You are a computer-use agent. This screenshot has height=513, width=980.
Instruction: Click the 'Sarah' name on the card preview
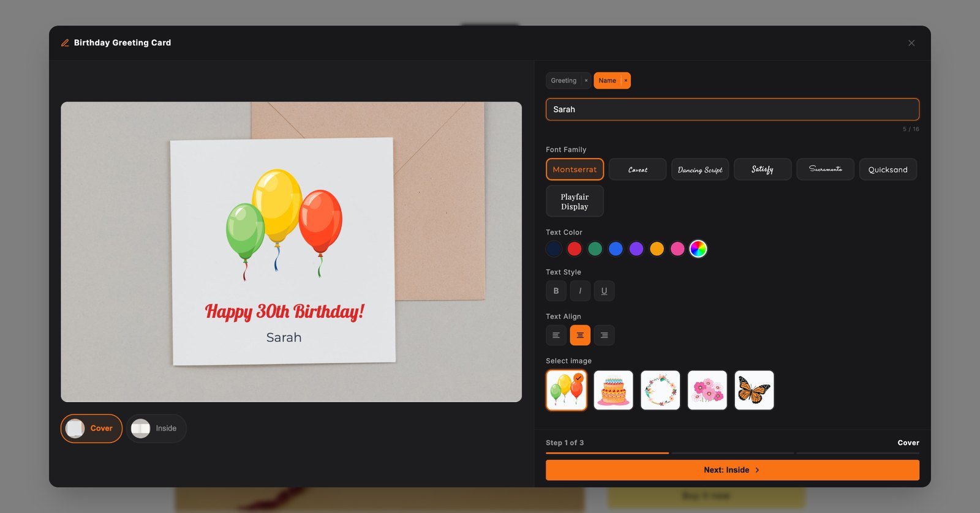point(284,337)
